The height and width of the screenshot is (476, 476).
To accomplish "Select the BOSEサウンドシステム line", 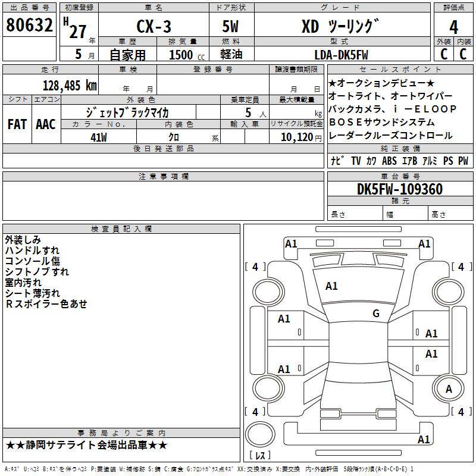I will pyautogui.click(x=381, y=122).
